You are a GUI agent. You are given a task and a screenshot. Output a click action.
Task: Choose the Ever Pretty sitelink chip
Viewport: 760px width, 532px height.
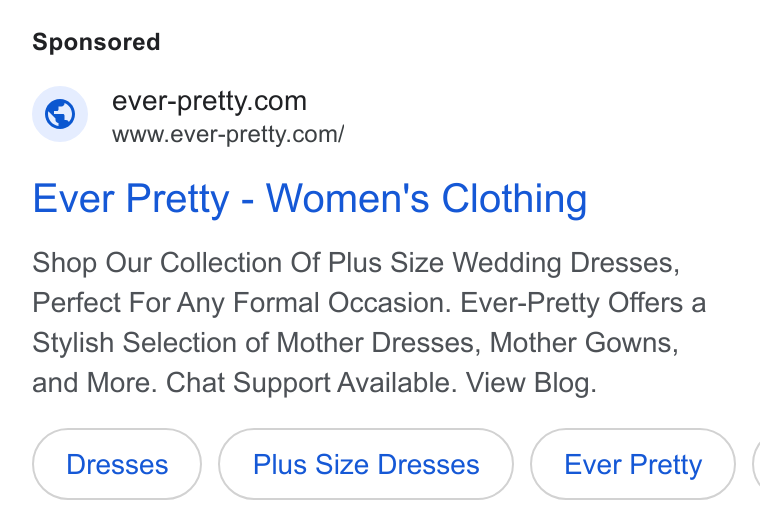coord(633,464)
